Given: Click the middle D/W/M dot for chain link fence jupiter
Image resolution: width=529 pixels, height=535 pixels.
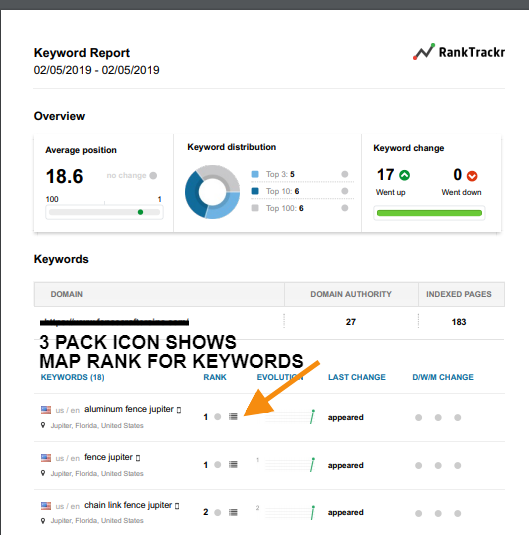Looking at the screenshot, I should 438,514.
